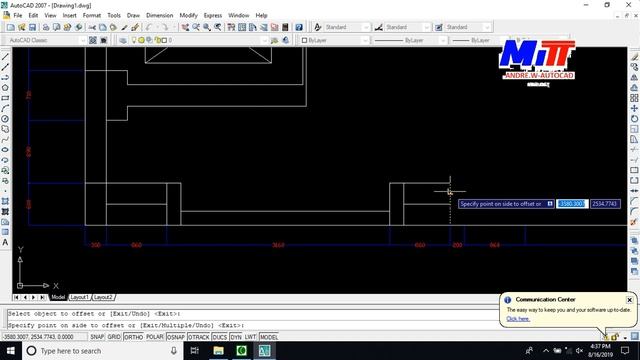The image size is (640, 360).
Task: Open the Modify menu
Action: click(189, 15)
